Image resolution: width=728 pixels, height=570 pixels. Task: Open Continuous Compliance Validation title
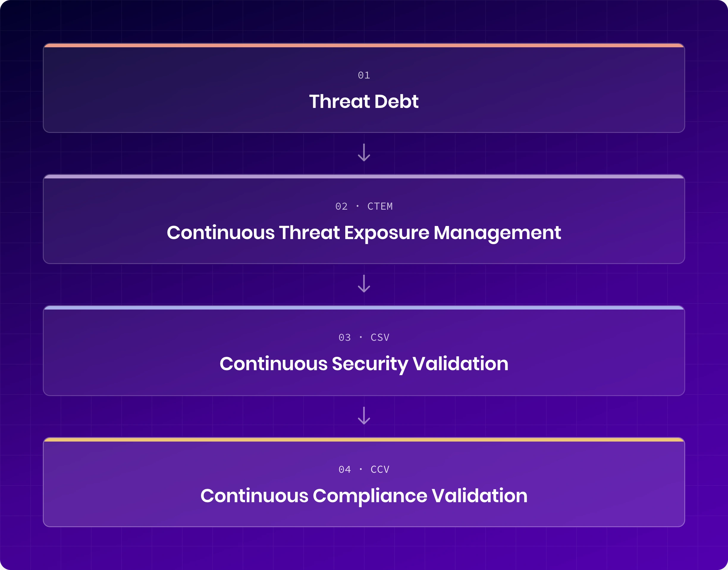point(364,496)
